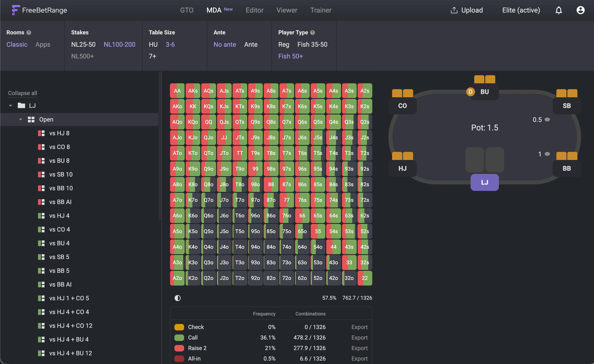
Task: Click the FreeBetRange logo icon
Action: point(16,10)
